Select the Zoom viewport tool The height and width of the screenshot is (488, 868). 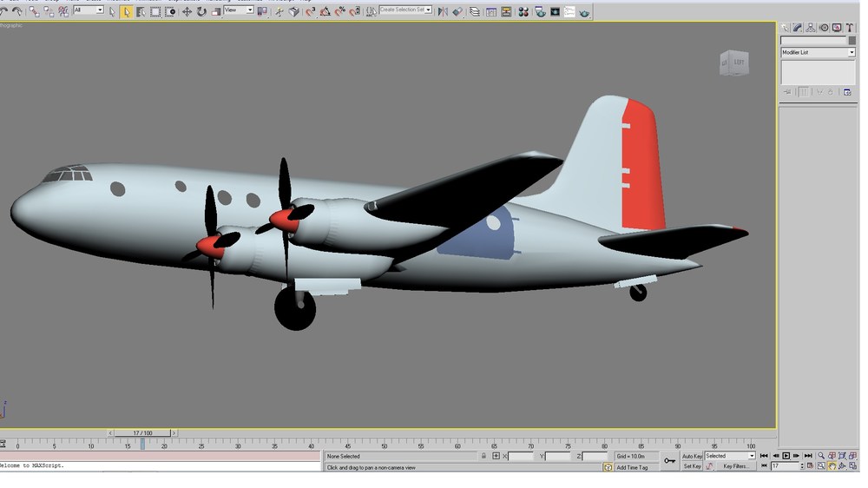pyautogui.click(x=821, y=456)
